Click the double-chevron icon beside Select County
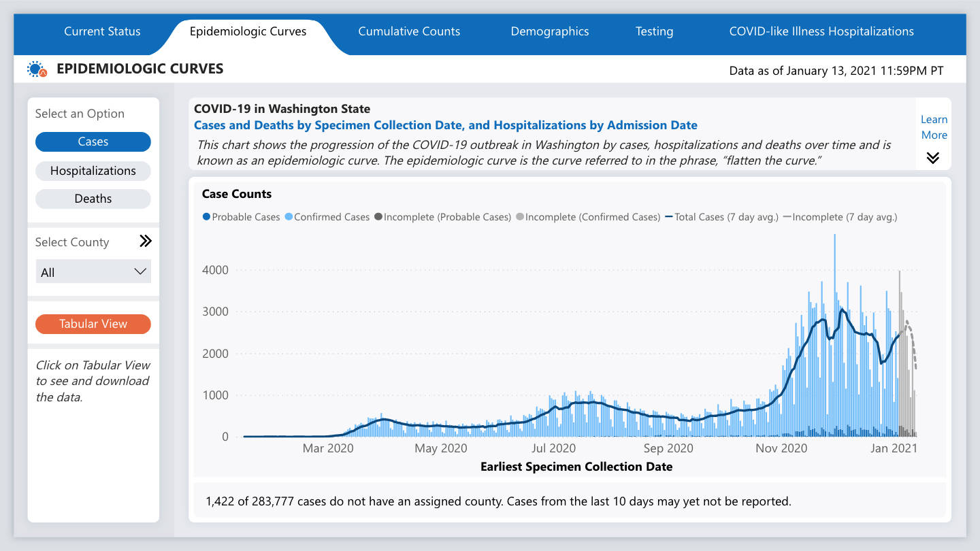This screenshot has width=980, height=551. click(145, 241)
